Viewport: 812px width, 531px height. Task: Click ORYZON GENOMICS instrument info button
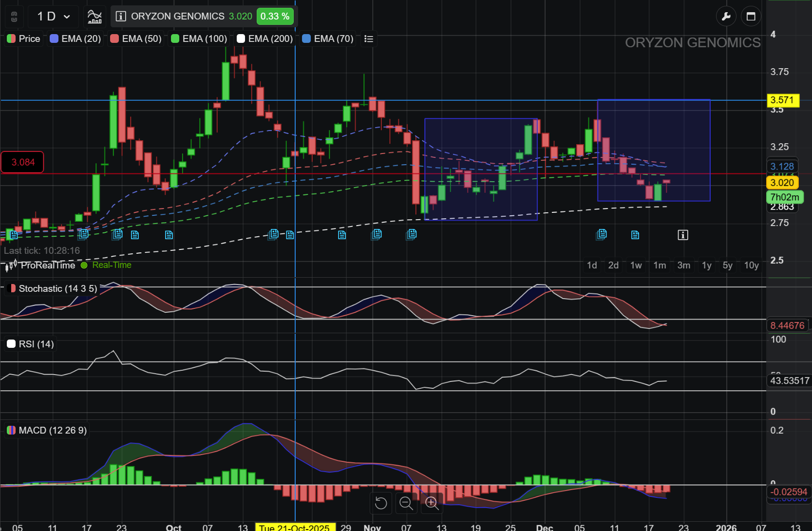pyautogui.click(x=121, y=17)
